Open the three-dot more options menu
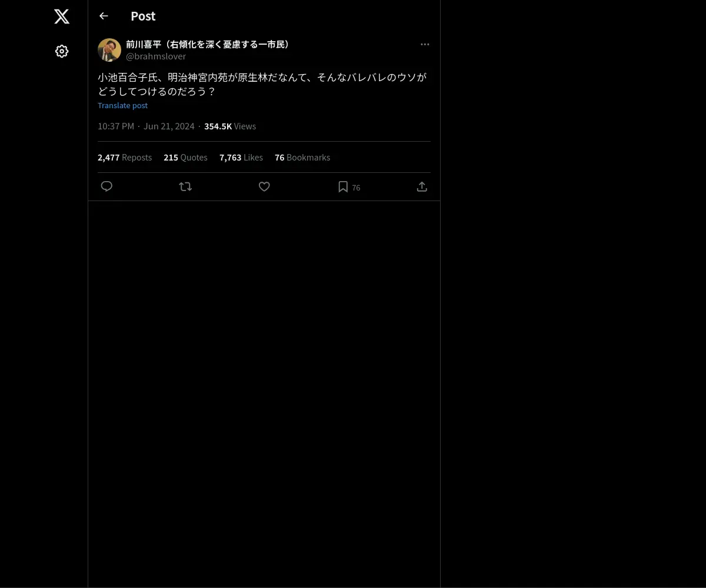This screenshot has height=588, width=706. pos(425,44)
